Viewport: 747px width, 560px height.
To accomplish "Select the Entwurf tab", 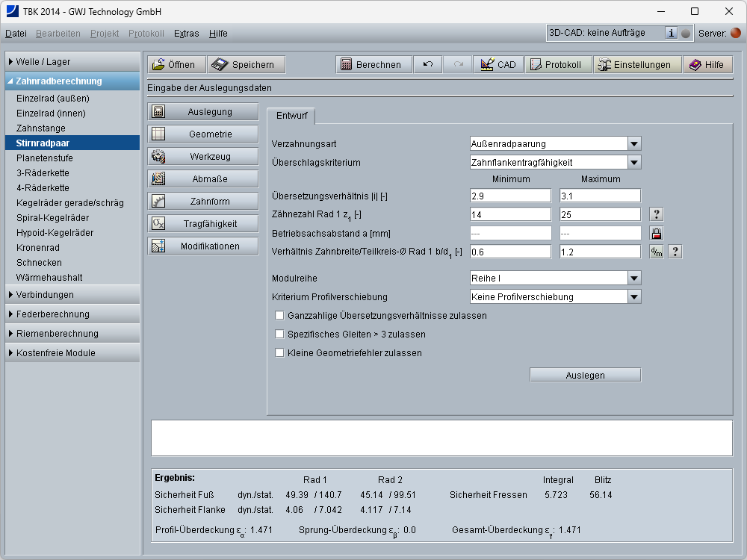I will tap(291, 116).
